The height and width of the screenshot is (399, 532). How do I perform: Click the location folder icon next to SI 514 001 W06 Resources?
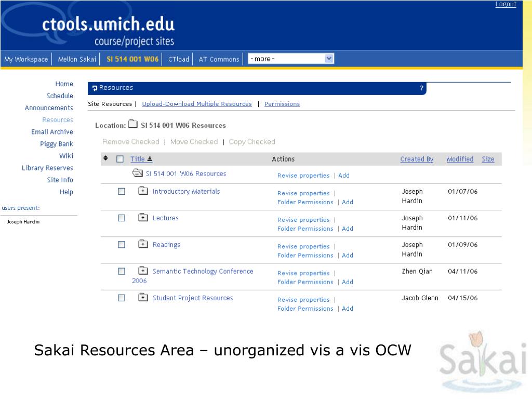pos(132,124)
